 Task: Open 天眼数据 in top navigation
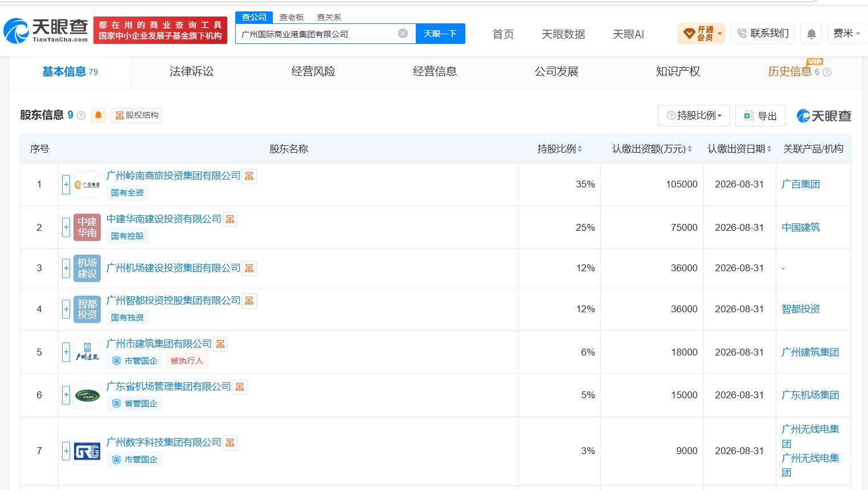[563, 34]
